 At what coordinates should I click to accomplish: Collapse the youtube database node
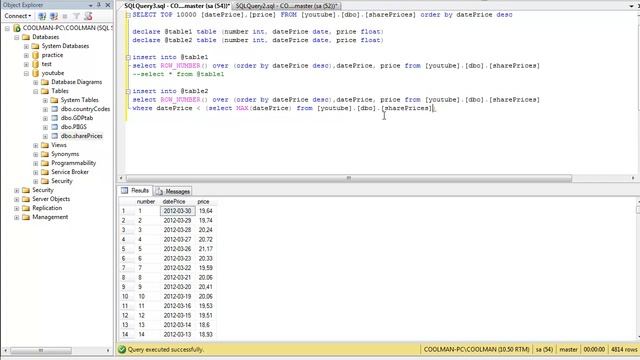26,73
